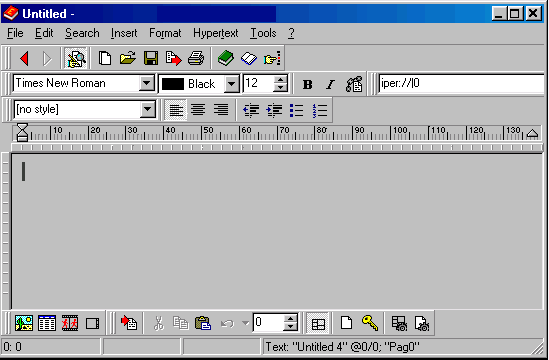Copy with the two-pages icon

pyautogui.click(x=181, y=323)
